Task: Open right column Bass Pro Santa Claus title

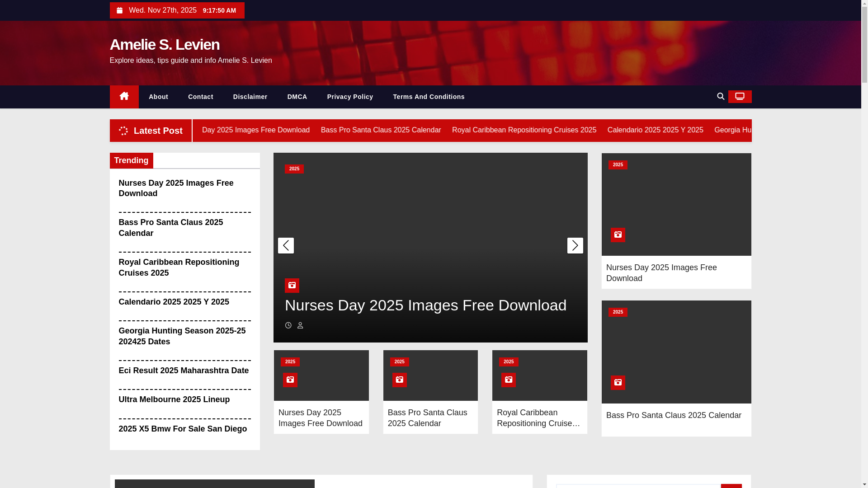Action: (x=674, y=415)
